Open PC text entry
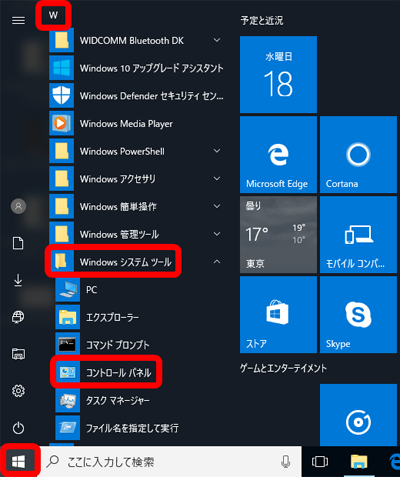Screen dimensions: 400x477 pyautogui.click(x=92, y=290)
